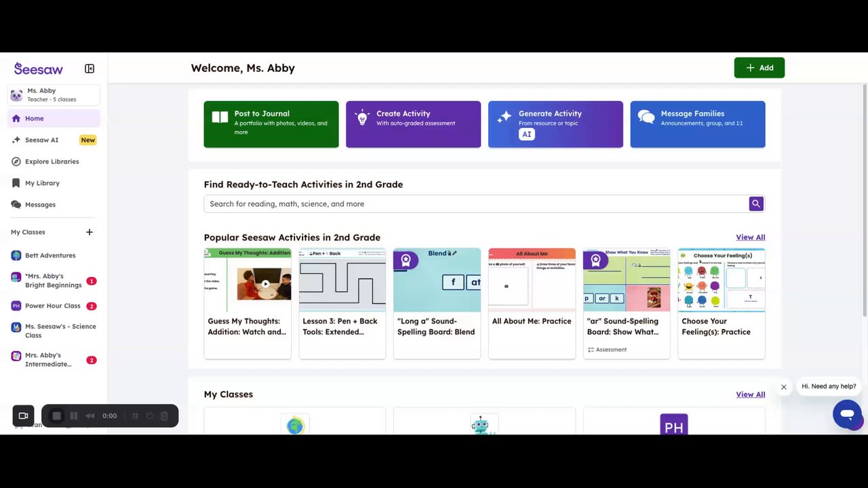868x488 pixels.
Task: Collapse the sidebar with the panel icon
Action: click(90, 68)
